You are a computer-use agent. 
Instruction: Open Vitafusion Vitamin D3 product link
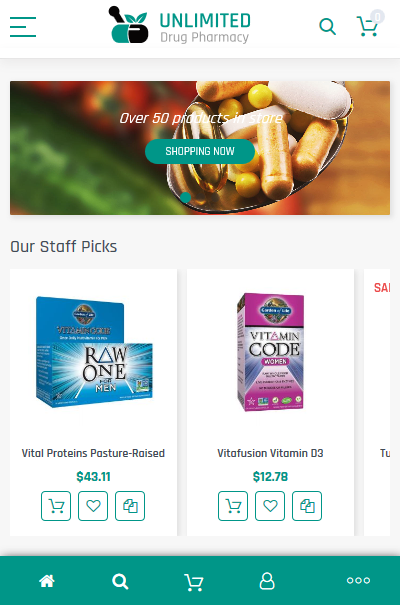click(270, 453)
